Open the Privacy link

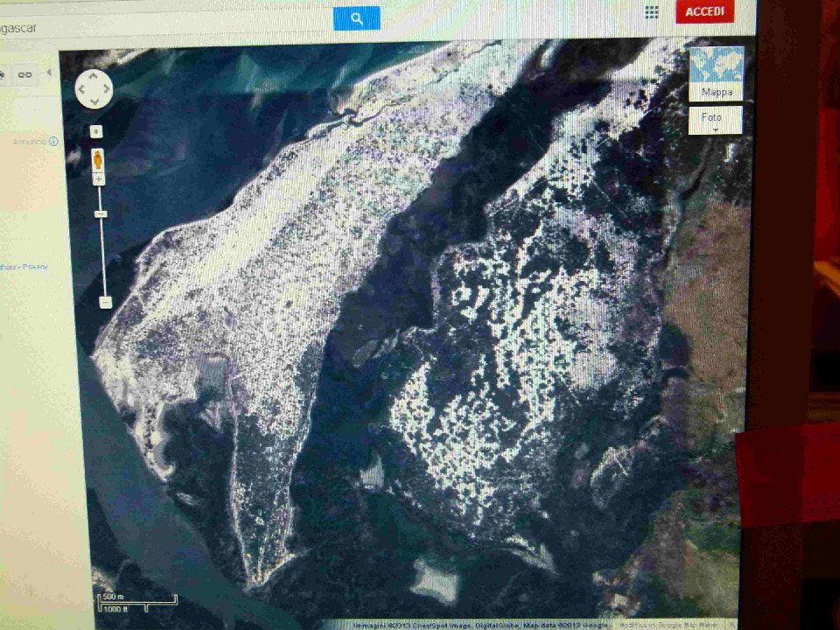[35, 267]
